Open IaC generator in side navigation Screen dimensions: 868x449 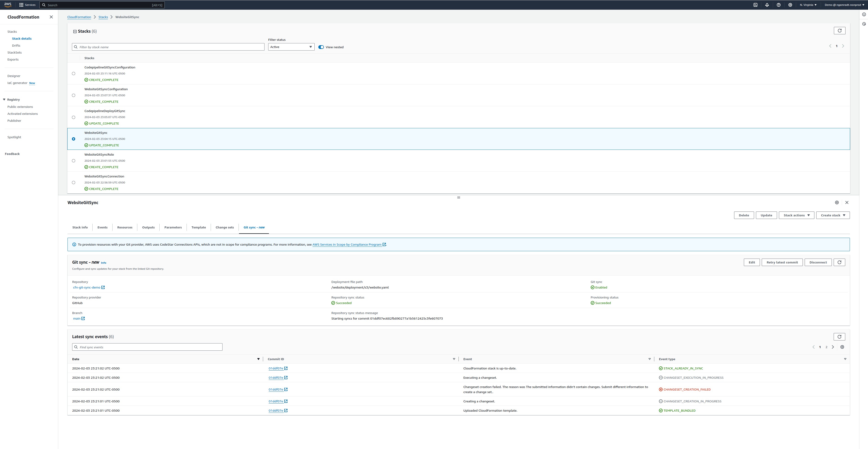(17, 83)
